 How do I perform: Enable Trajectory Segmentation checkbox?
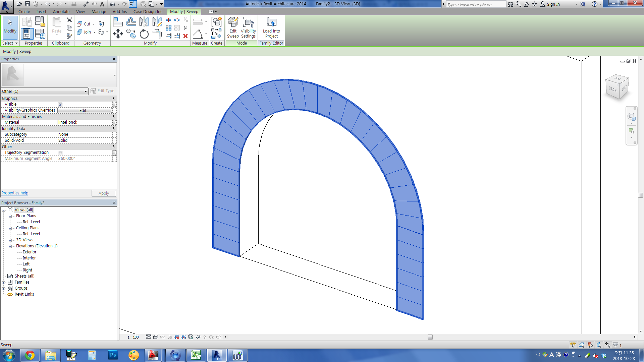point(60,153)
